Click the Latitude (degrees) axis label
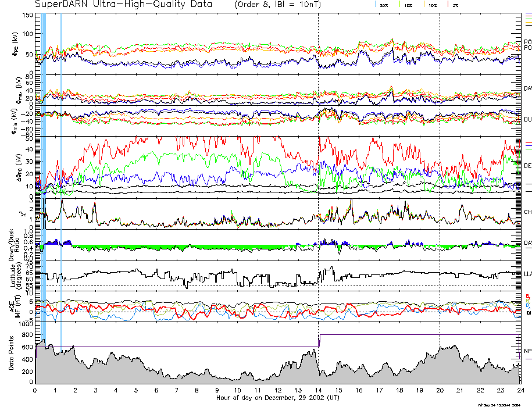The width and height of the screenshot is (532, 407). (x=15, y=274)
